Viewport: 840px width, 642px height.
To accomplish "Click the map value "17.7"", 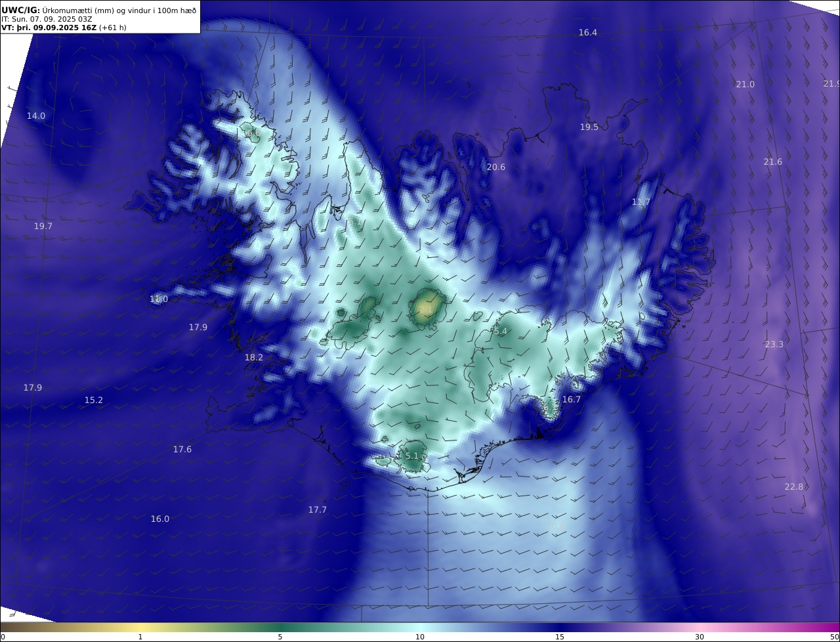I will click(318, 510).
